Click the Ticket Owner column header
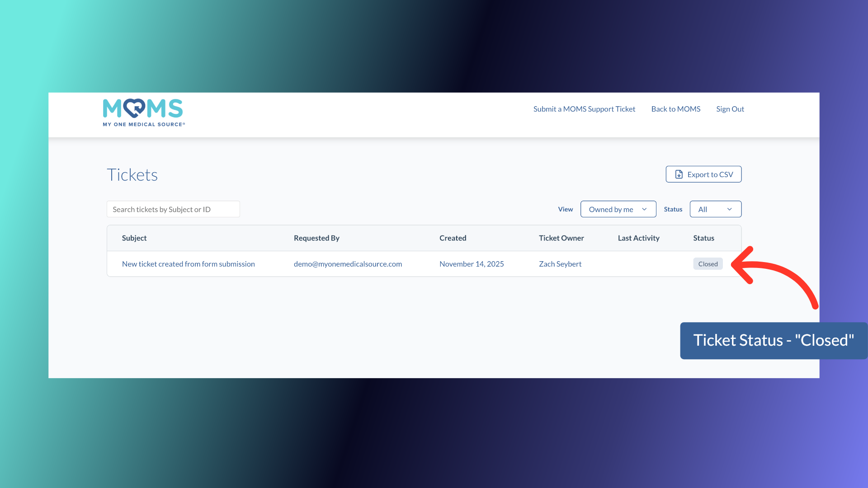The height and width of the screenshot is (488, 868). point(561,238)
